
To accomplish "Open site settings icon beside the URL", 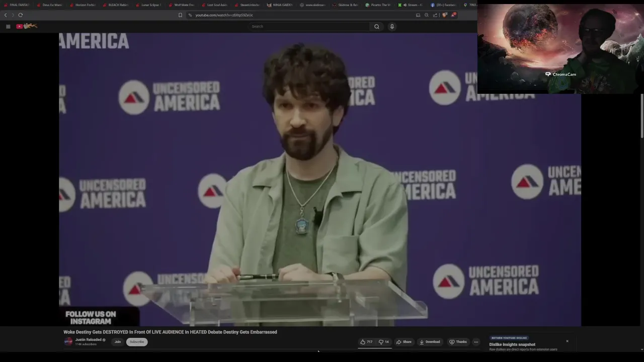I will [x=190, y=15].
